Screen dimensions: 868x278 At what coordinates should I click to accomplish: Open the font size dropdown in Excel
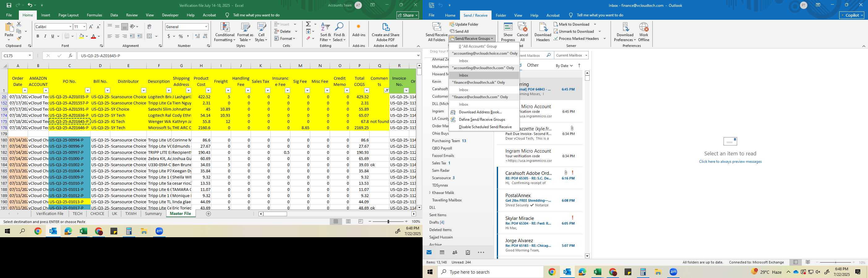click(84, 27)
